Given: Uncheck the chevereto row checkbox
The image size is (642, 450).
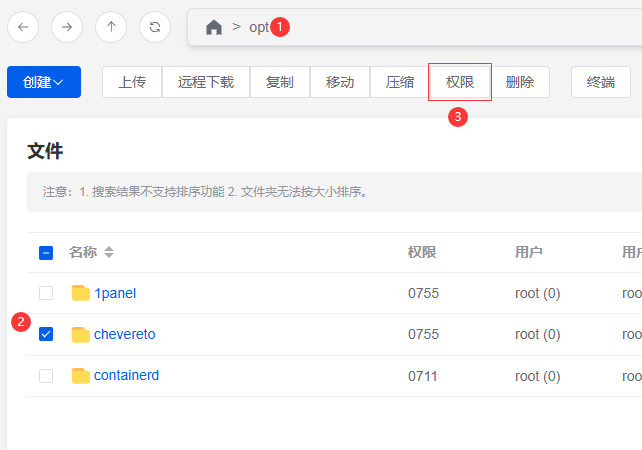Looking at the screenshot, I should (x=46, y=334).
